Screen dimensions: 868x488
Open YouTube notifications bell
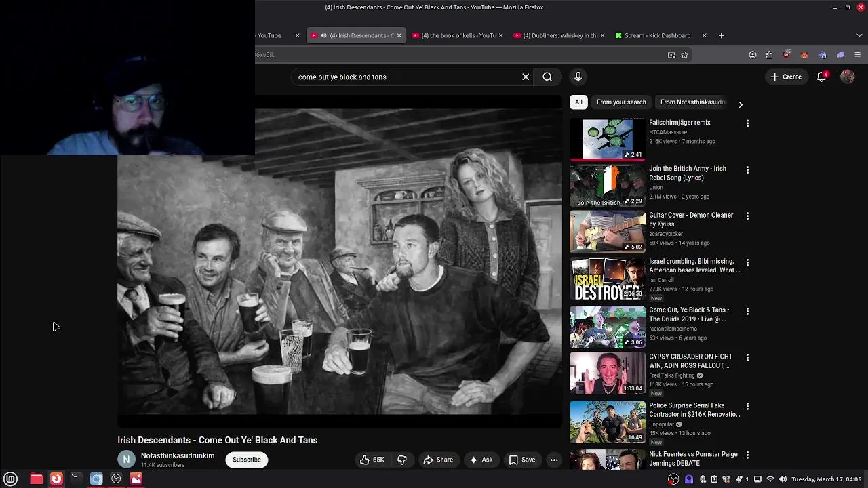[822, 77]
